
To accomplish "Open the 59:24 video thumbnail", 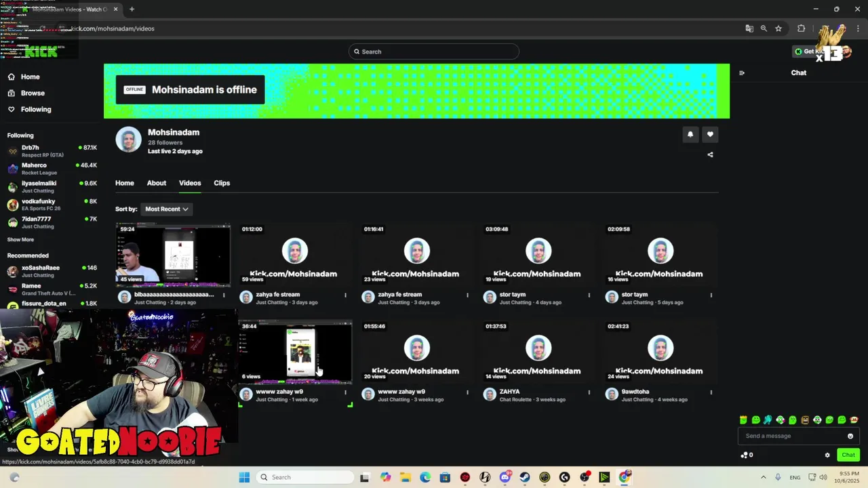I will (x=173, y=255).
